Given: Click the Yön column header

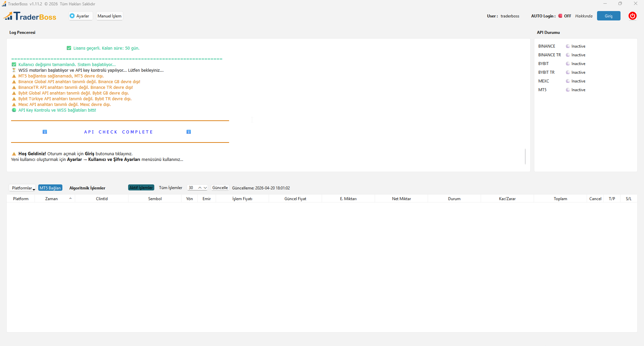Looking at the screenshot, I should (x=190, y=199).
